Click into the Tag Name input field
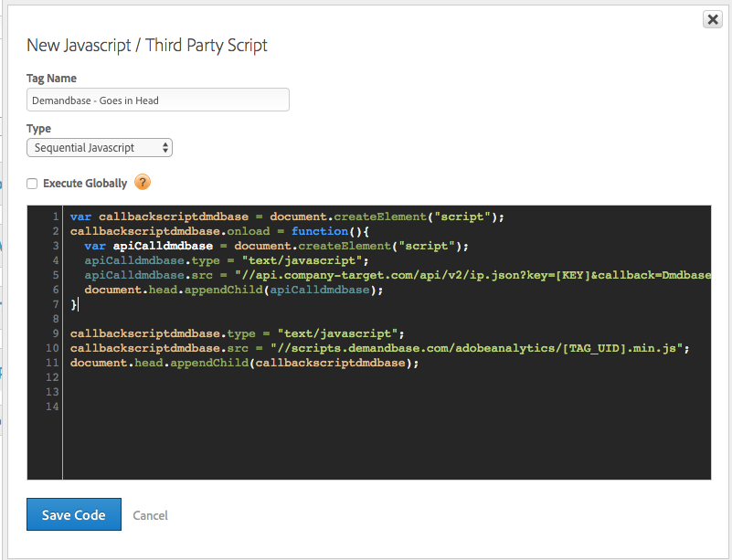 (158, 100)
